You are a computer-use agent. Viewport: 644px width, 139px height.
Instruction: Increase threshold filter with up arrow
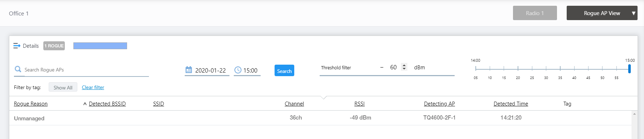(404, 65)
